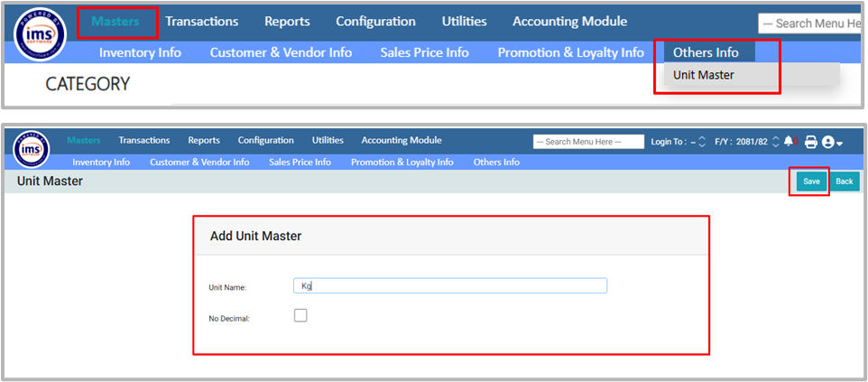Open the F/Y fiscal year selector
The image size is (868, 382).
774,142
